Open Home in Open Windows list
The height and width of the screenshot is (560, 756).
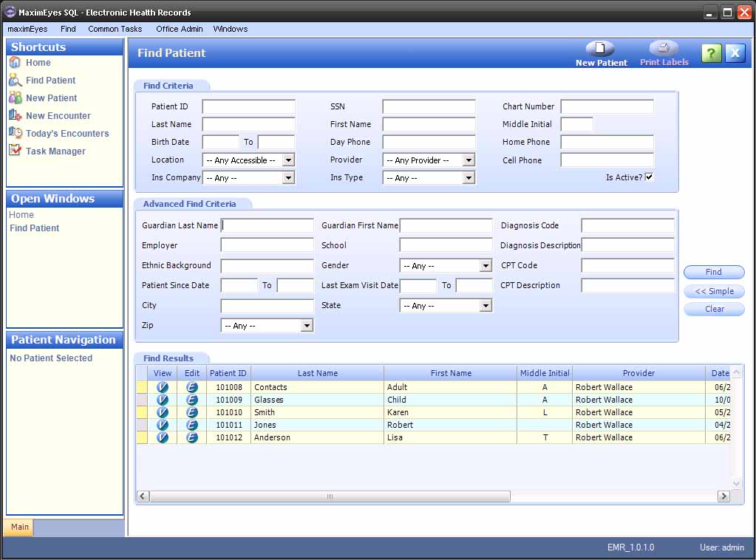[21, 214]
